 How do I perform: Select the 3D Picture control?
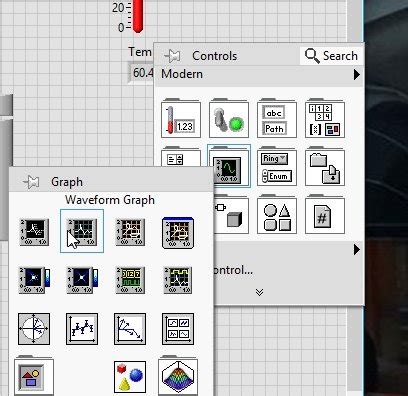pos(130,377)
